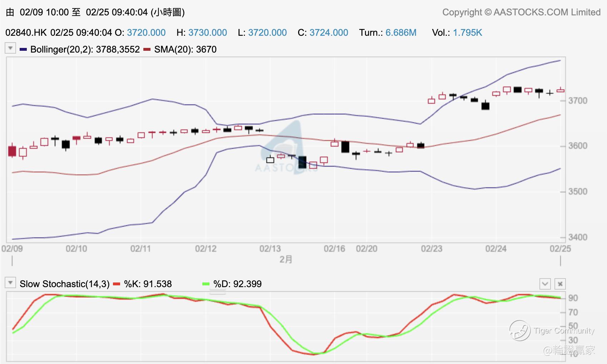This screenshot has height=364, width=607.
Task: Click the 70 level on the stochastic axis
Action: click(x=573, y=313)
